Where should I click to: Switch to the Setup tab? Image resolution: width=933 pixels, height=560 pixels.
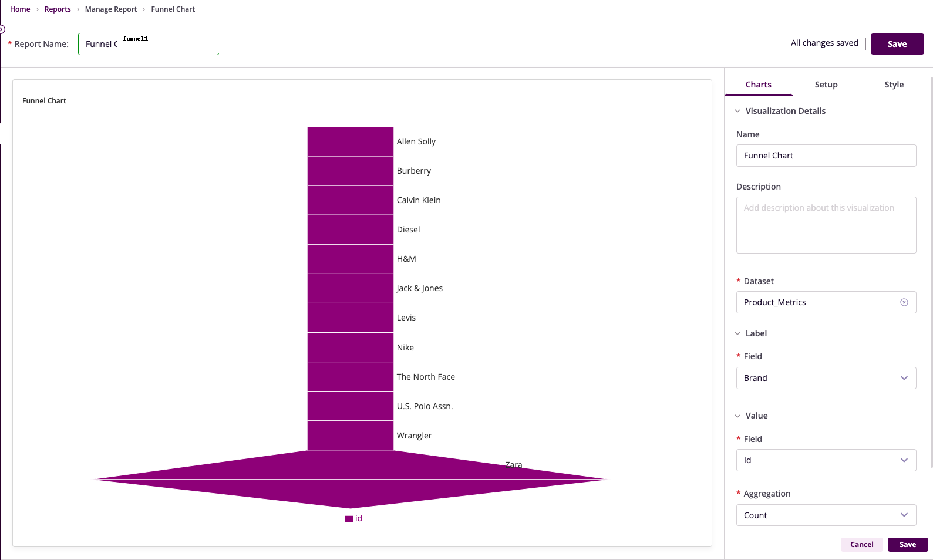[x=826, y=85]
